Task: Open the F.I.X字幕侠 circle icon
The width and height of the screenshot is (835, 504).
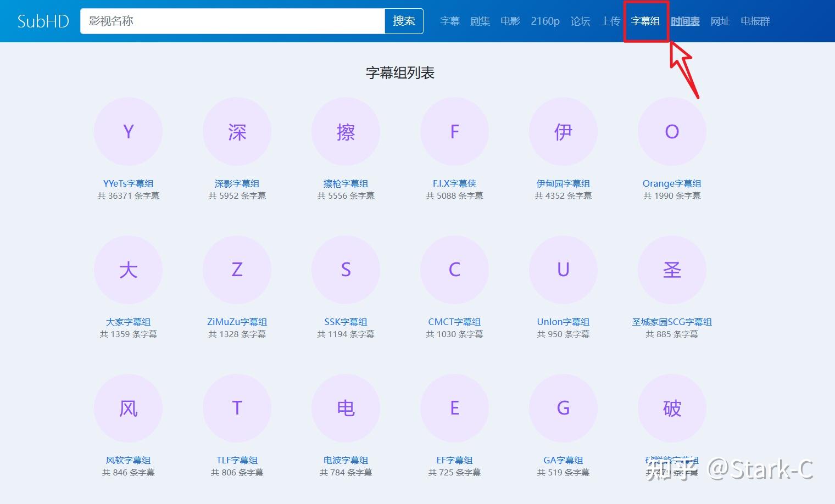Action: coord(454,131)
